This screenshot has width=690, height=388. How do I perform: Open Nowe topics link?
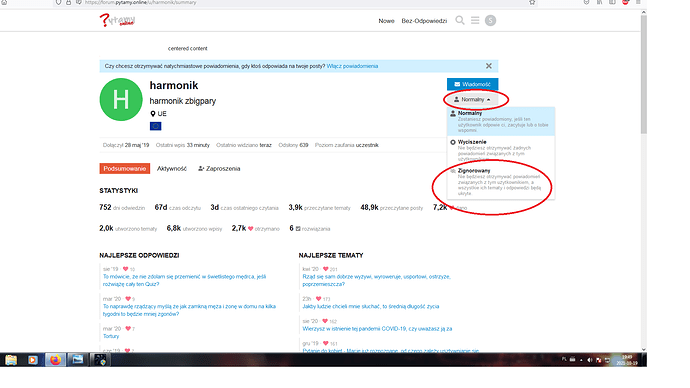pyautogui.click(x=386, y=21)
